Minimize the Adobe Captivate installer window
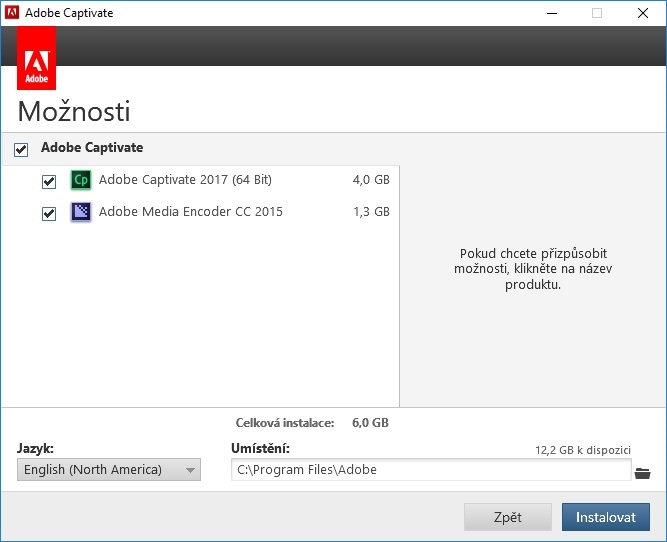 coord(551,13)
